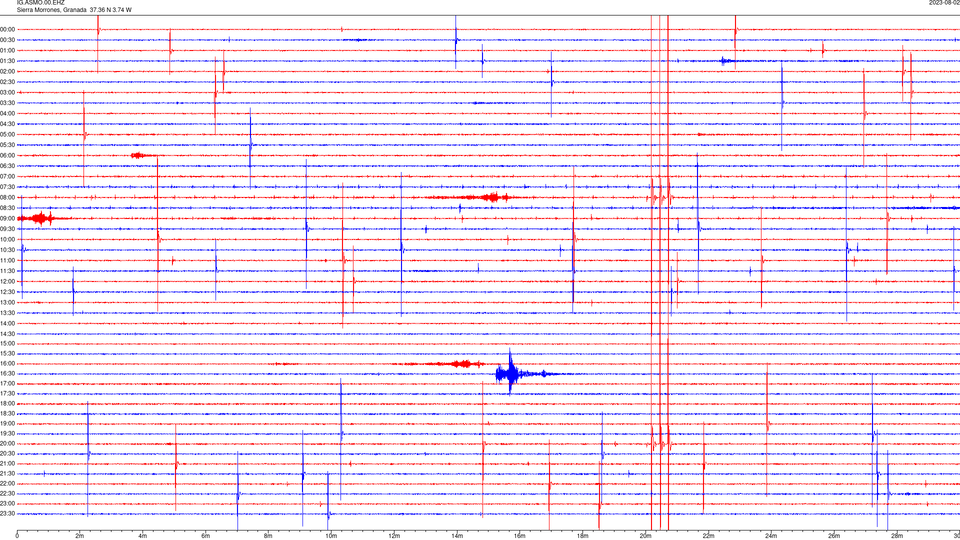The image size is (960, 540).
Task: Click the red event at the start of the 09:00 trace
Action: click(x=40, y=219)
